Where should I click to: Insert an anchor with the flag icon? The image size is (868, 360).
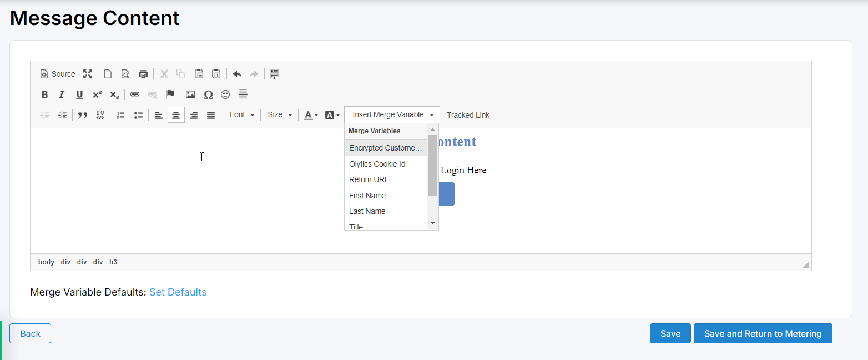(x=171, y=94)
